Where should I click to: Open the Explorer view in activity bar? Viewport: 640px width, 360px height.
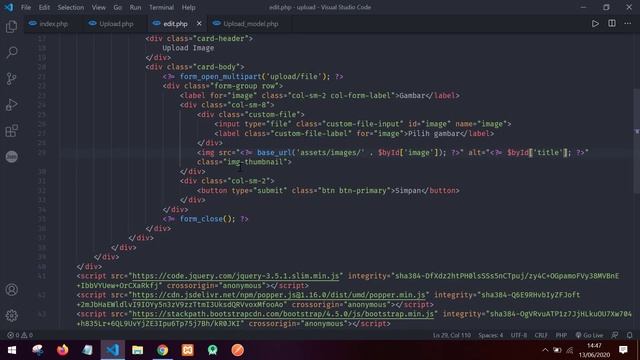pos(11,27)
